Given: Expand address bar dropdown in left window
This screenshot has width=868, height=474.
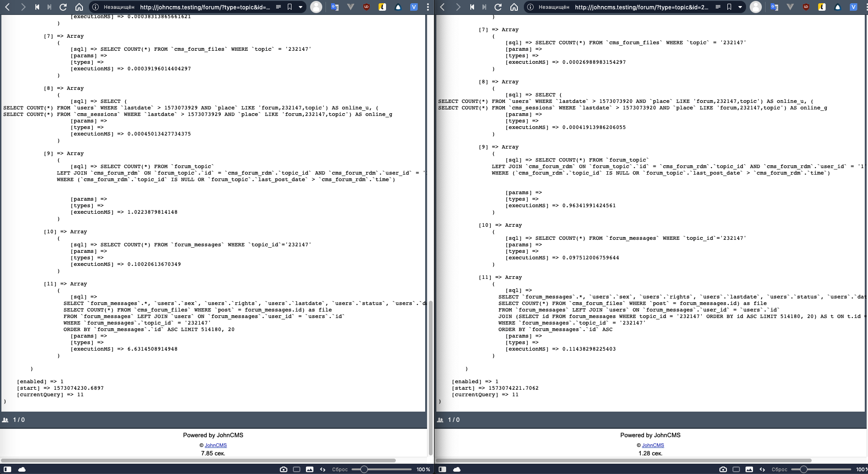Looking at the screenshot, I should point(300,7).
